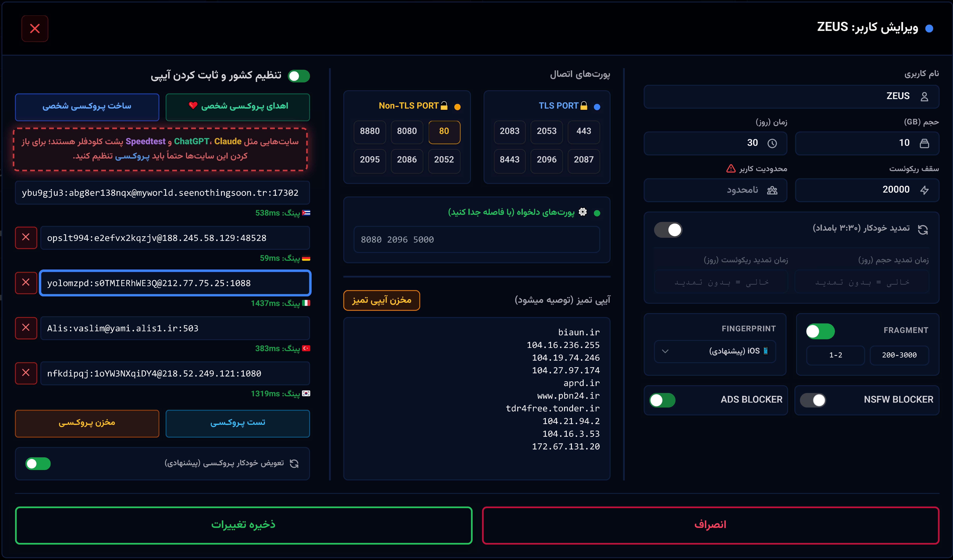The width and height of the screenshot is (953, 560).
Task: Click the custom ports input field
Action: point(476,239)
